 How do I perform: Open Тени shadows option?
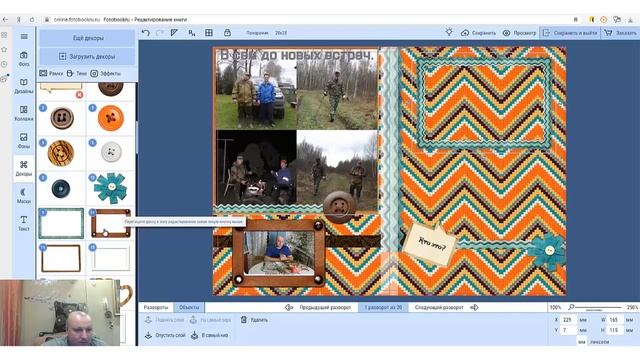click(77, 73)
